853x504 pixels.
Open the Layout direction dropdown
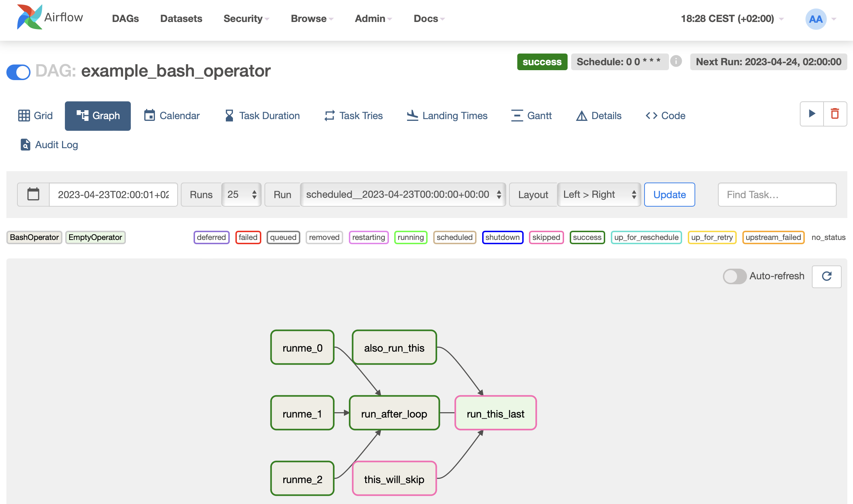click(599, 194)
